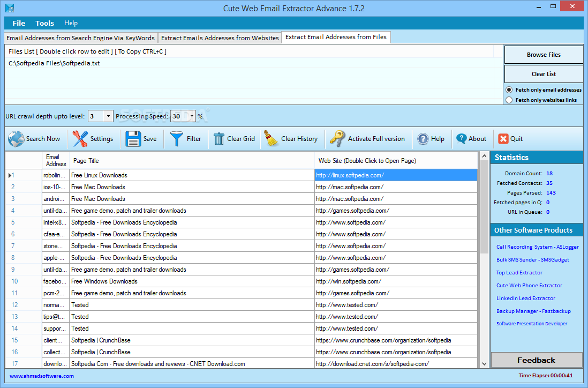Open the Processing Speed dropdown
The height and width of the screenshot is (388, 588).
point(192,116)
